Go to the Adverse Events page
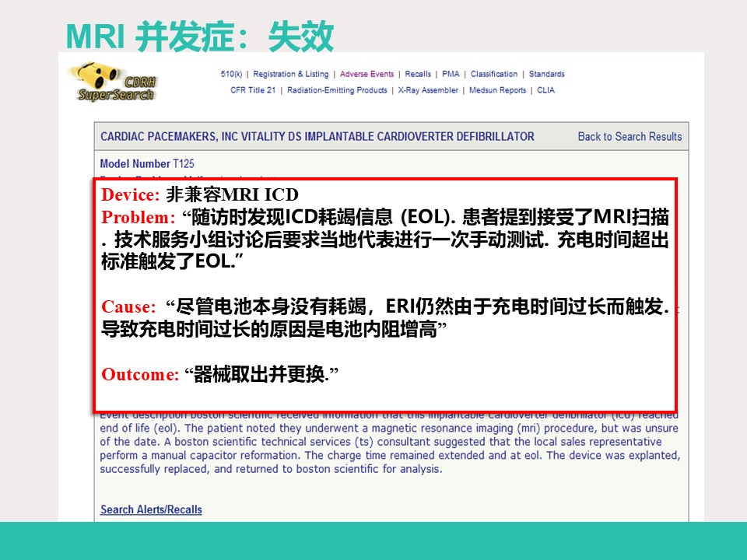Viewport: 747px width, 560px height. [366, 74]
